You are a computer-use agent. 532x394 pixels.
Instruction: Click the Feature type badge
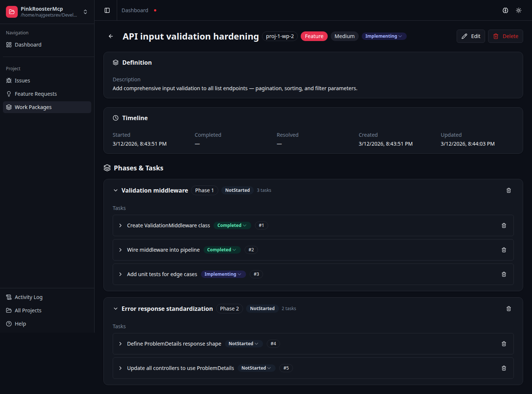pos(314,36)
